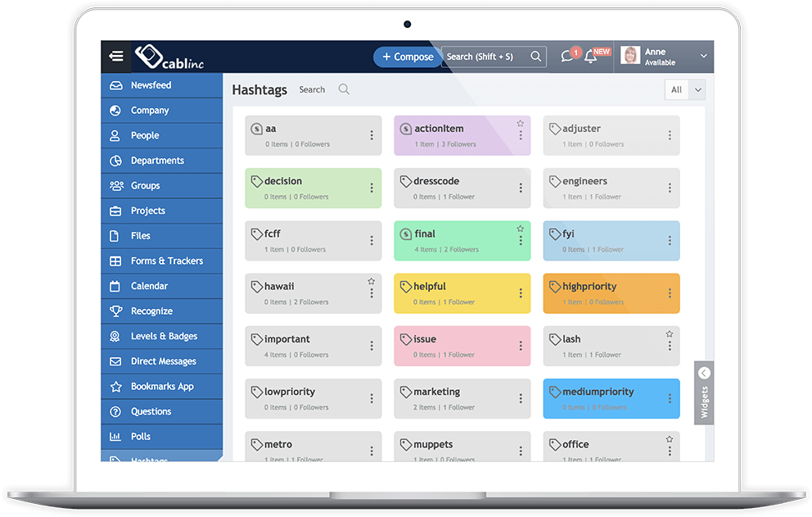Go to Forms & Trackers in sidebar

tap(166, 261)
